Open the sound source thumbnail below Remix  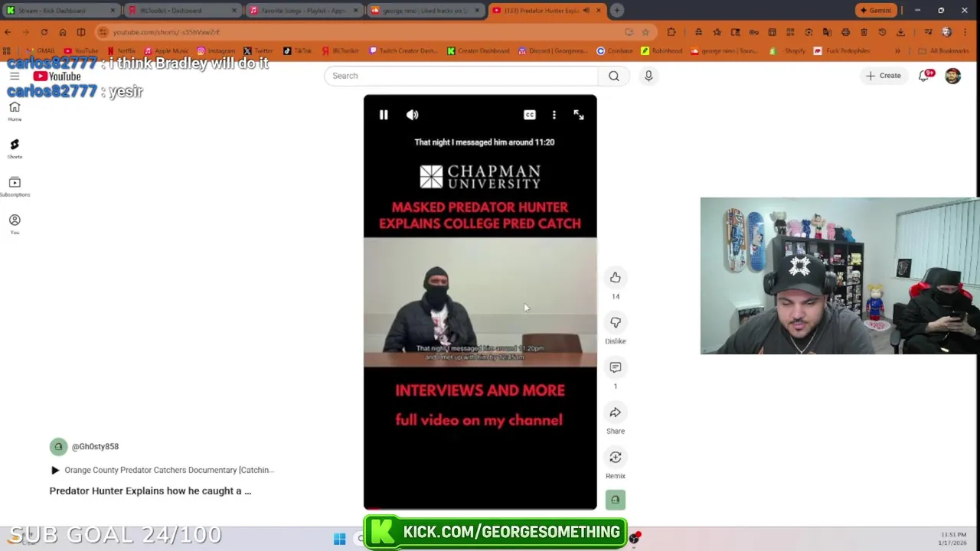(x=616, y=500)
